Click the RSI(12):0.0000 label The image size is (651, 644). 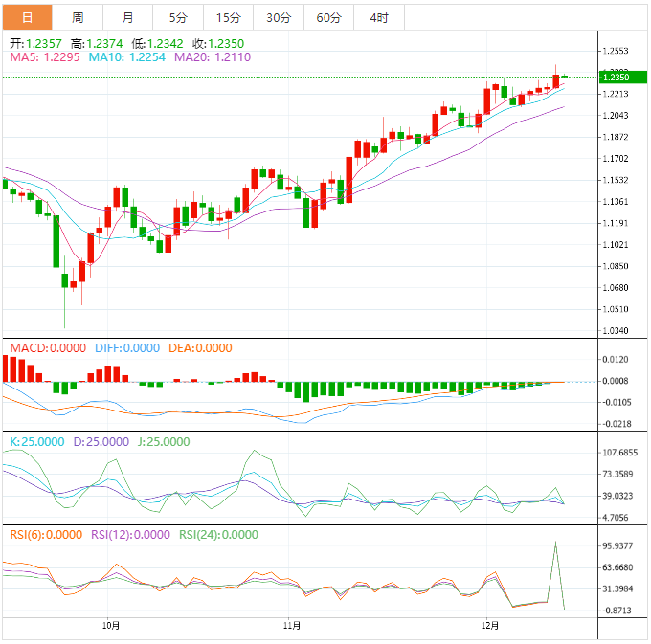point(130,535)
